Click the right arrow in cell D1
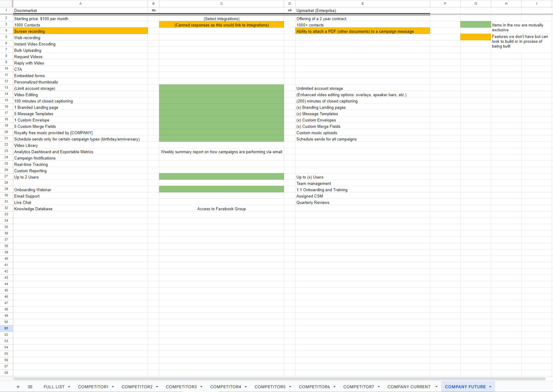 click(x=289, y=11)
